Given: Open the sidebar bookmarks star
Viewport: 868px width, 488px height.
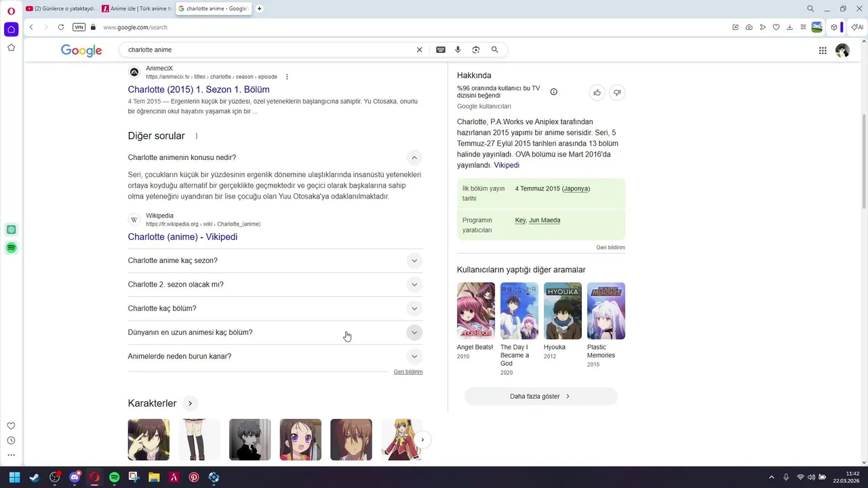Looking at the screenshot, I should click(x=11, y=47).
